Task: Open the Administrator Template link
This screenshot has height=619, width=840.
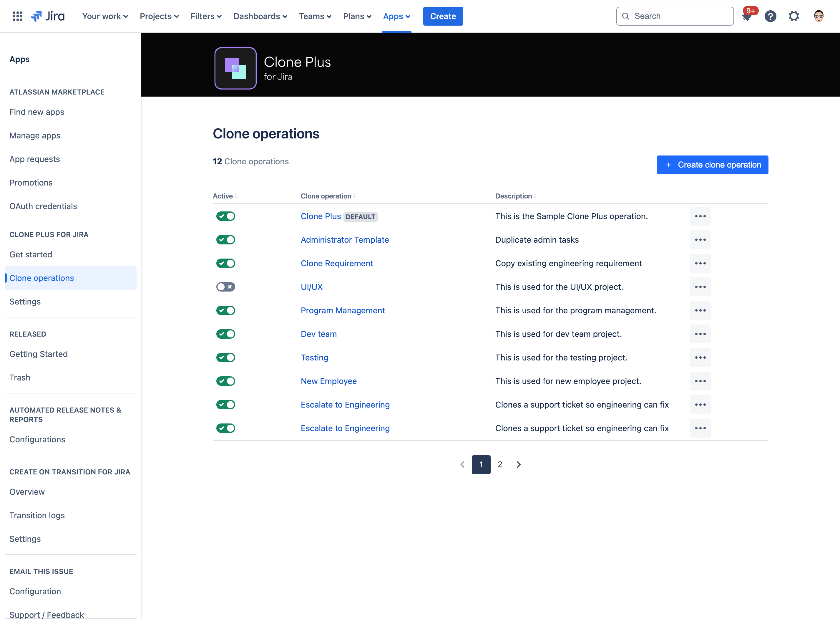Action: click(x=345, y=240)
